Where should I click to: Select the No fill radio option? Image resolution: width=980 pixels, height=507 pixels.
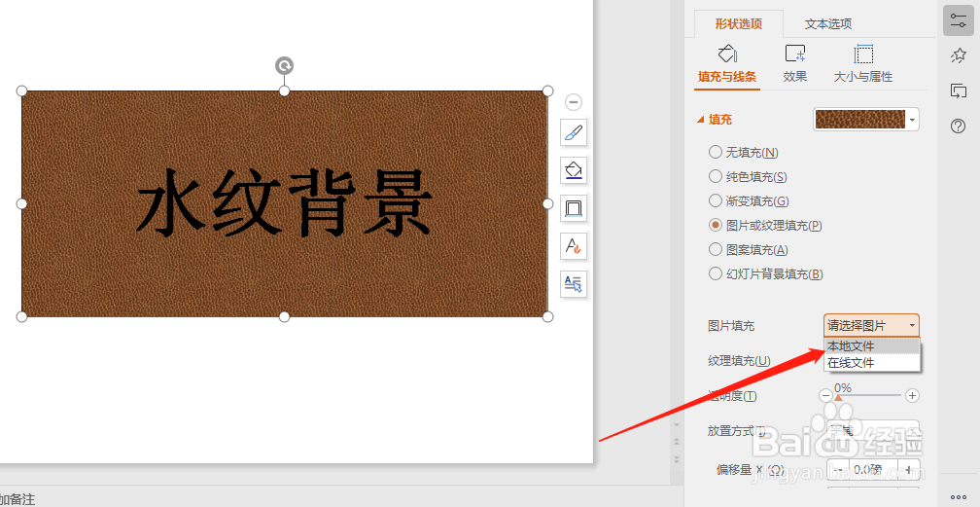(716, 152)
